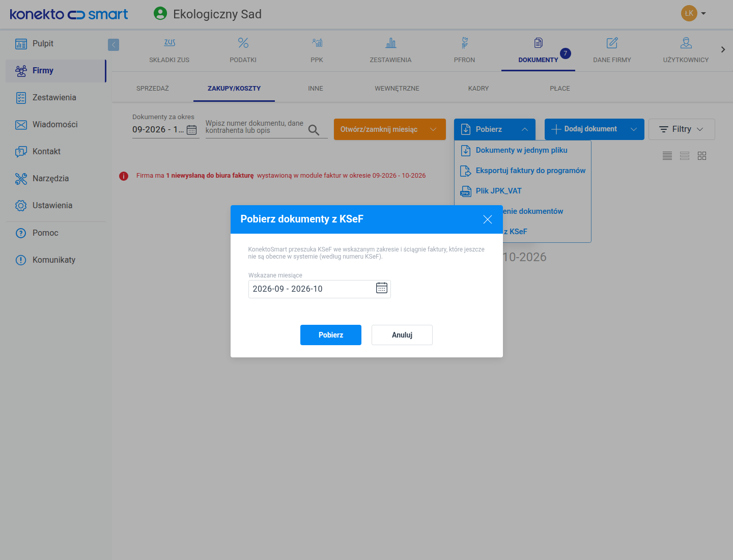Image resolution: width=733 pixels, height=560 pixels.
Task: Switch to grid tiles view
Action: 702,156
